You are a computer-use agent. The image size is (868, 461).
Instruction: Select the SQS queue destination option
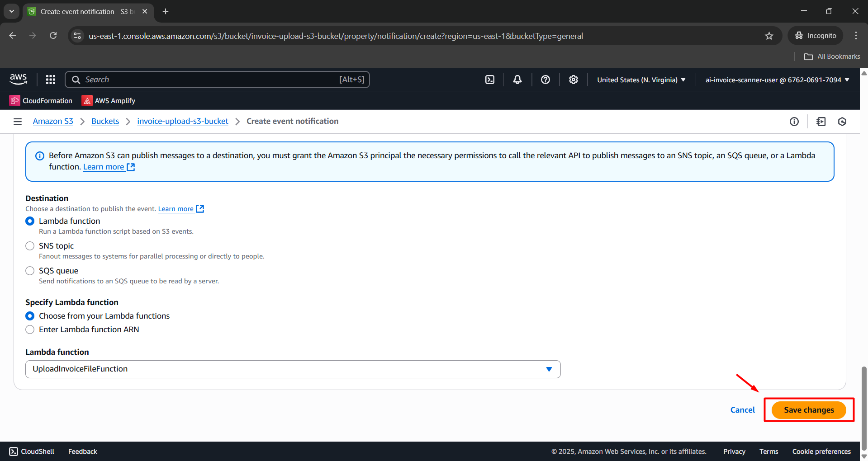(x=30, y=271)
